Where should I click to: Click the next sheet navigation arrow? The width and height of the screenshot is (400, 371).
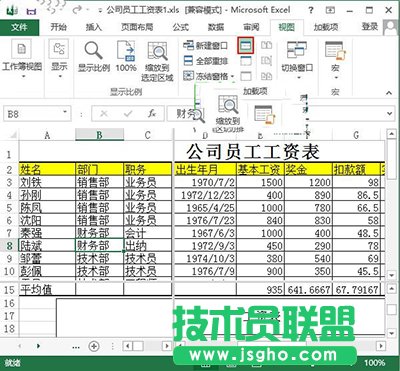coord(38,346)
